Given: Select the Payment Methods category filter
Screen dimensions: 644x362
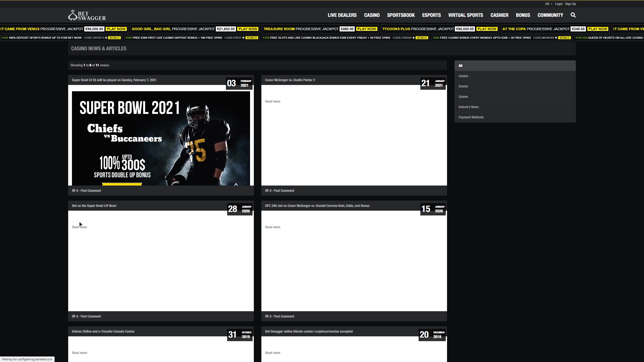Looking at the screenshot, I should 471,117.
